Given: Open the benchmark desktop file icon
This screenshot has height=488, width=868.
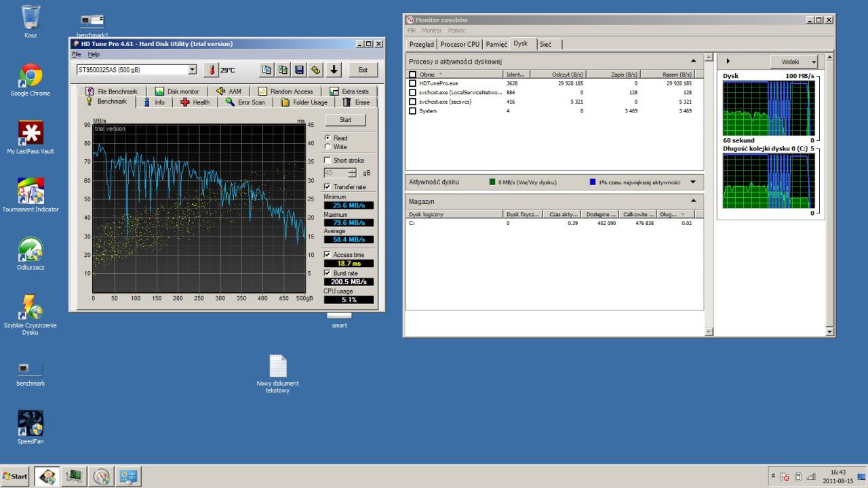Looking at the screenshot, I should [x=31, y=373].
